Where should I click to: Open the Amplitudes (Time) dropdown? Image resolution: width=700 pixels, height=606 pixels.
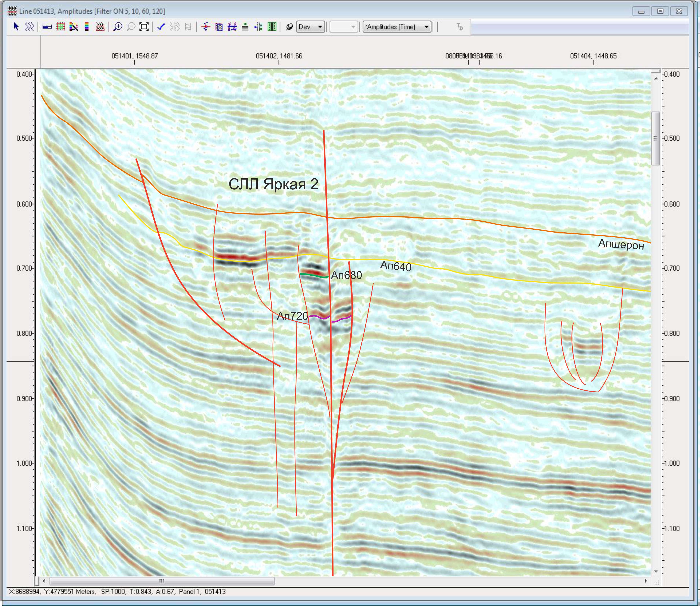tap(397, 27)
